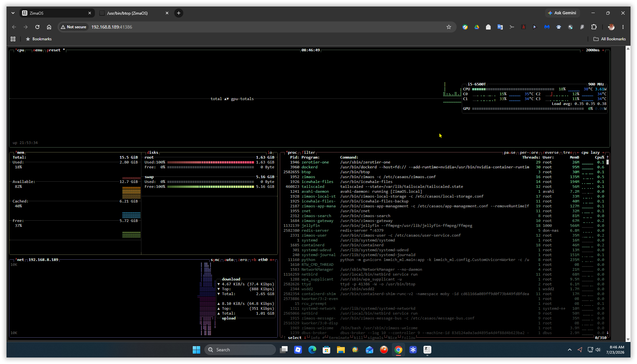This screenshot has height=364, width=637.
Task: Switch to /usr/bin/btop (ZimaOS) tab
Action: point(134,13)
